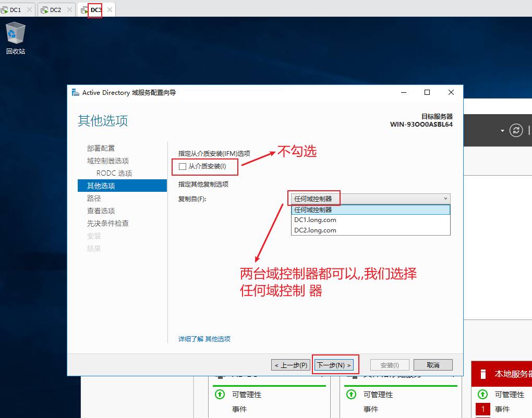Screen dimensions: 532x418
Task: Click 事件 in the left tile
Action: point(239,409)
